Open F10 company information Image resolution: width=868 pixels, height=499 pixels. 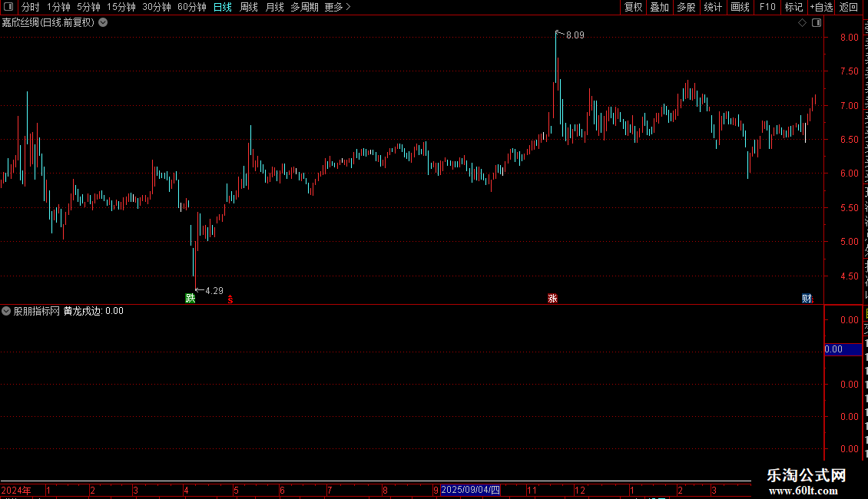pos(767,7)
